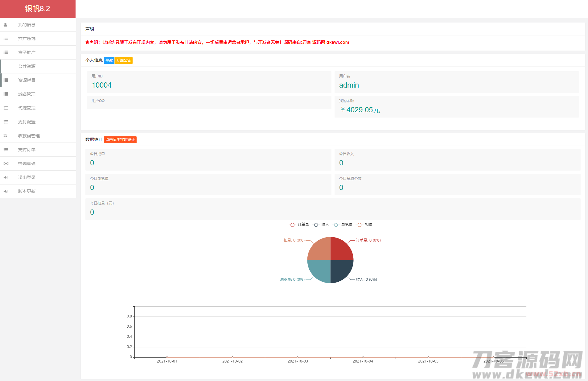Click the QR code icon for 收款码管理
The height and width of the screenshot is (381, 588).
click(x=6, y=136)
